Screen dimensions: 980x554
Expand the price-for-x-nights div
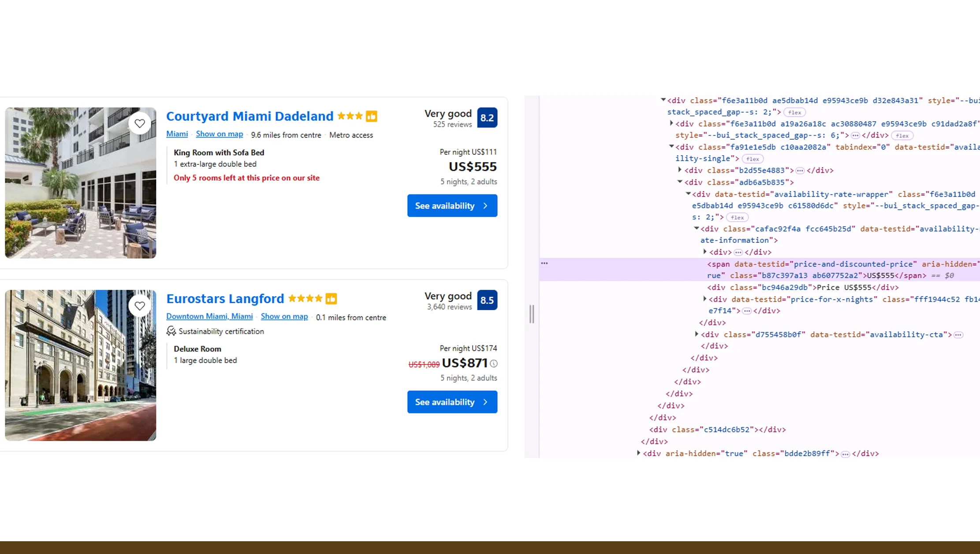point(704,299)
